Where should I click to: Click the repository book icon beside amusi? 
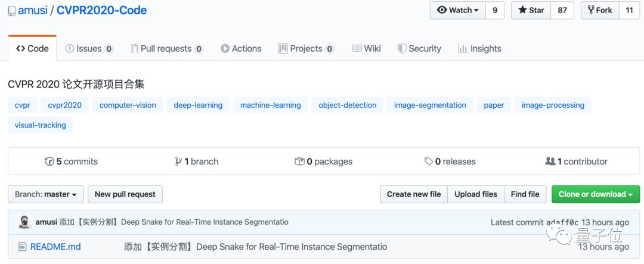click(11, 11)
